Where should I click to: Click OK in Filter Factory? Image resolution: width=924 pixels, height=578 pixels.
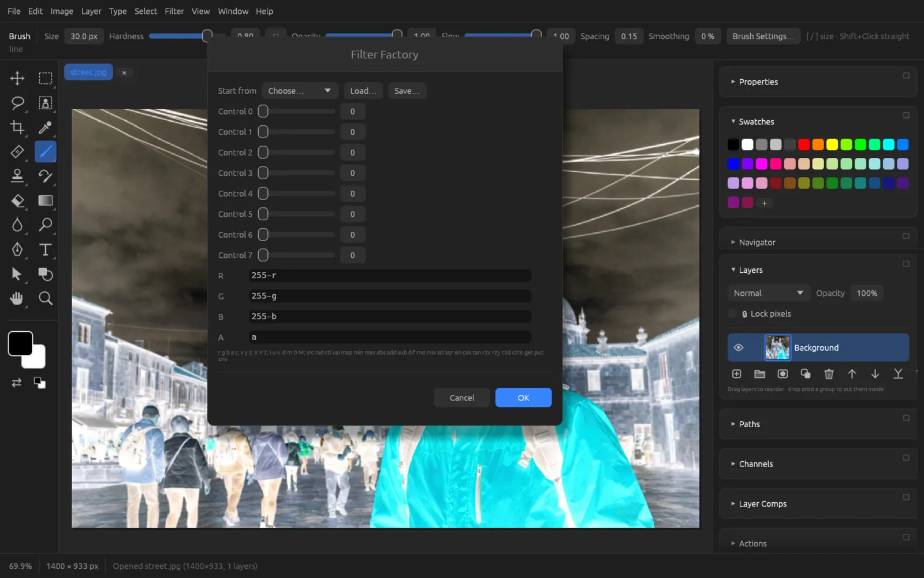(x=523, y=398)
